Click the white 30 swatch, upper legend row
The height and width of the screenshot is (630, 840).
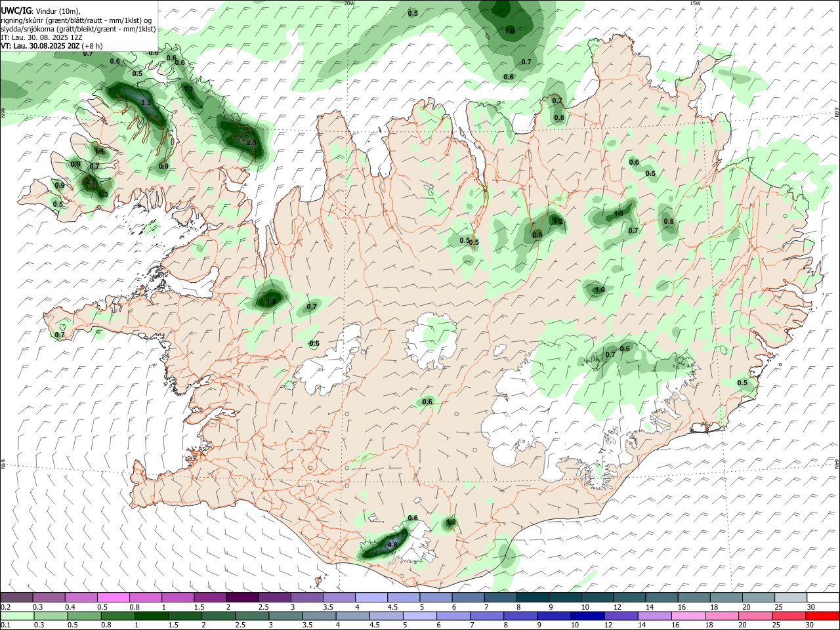click(823, 598)
